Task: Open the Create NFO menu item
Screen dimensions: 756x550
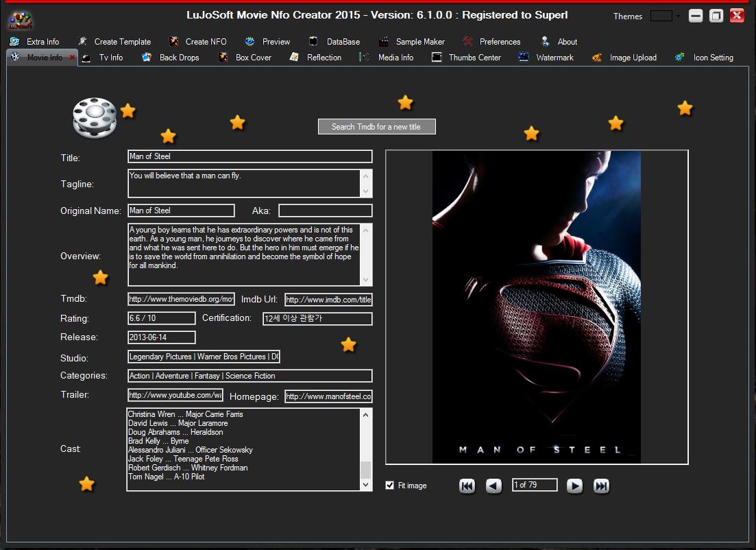Action: click(206, 42)
